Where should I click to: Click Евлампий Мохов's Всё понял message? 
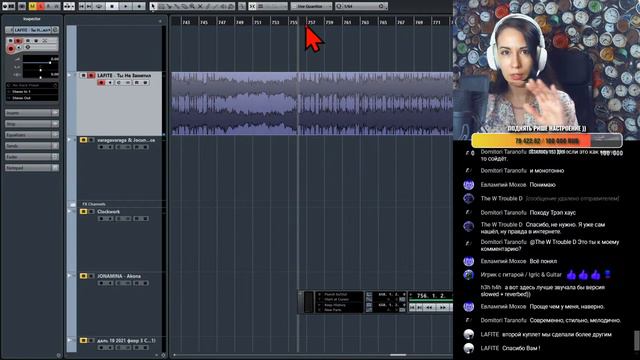(x=543, y=261)
